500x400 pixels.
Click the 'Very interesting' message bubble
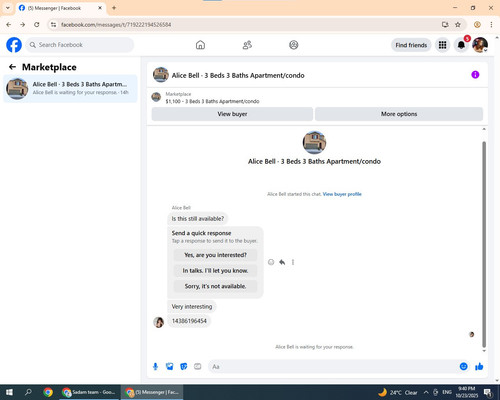coord(192,306)
